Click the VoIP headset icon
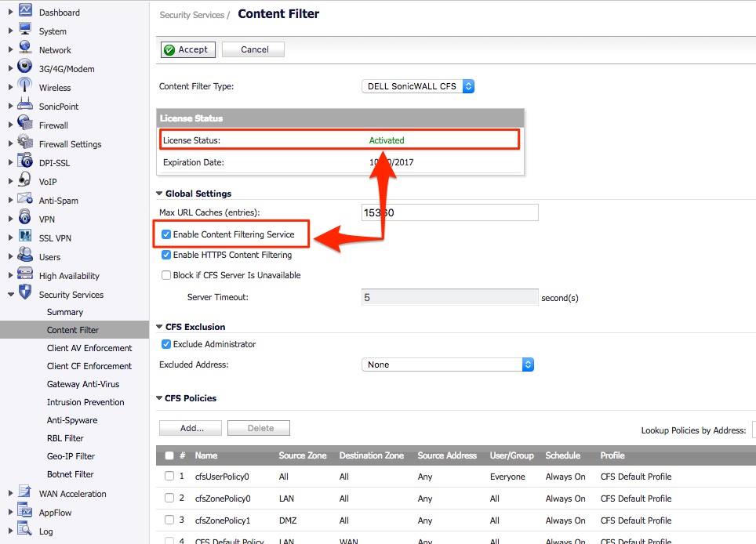 (25, 180)
